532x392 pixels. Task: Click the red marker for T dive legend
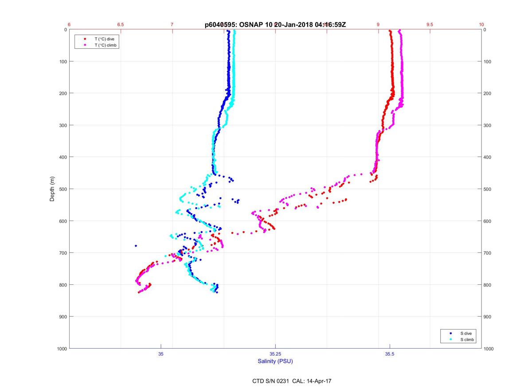tap(85, 39)
